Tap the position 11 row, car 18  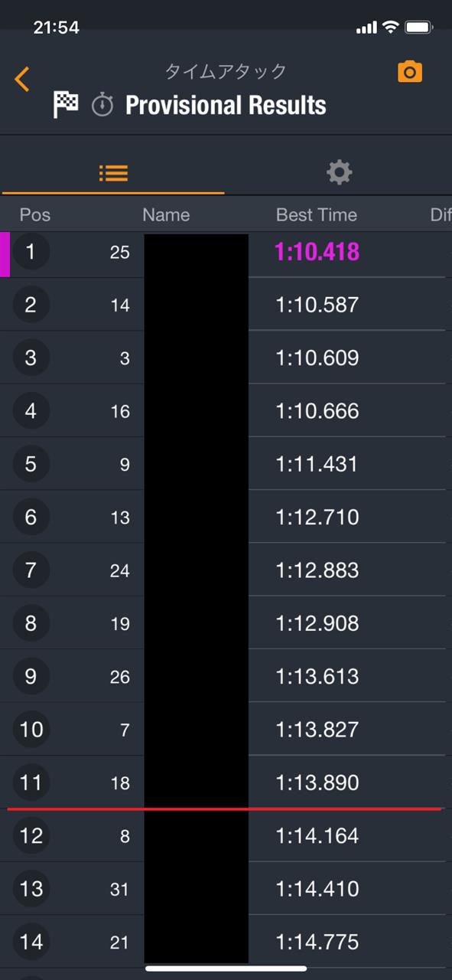tap(223, 782)
